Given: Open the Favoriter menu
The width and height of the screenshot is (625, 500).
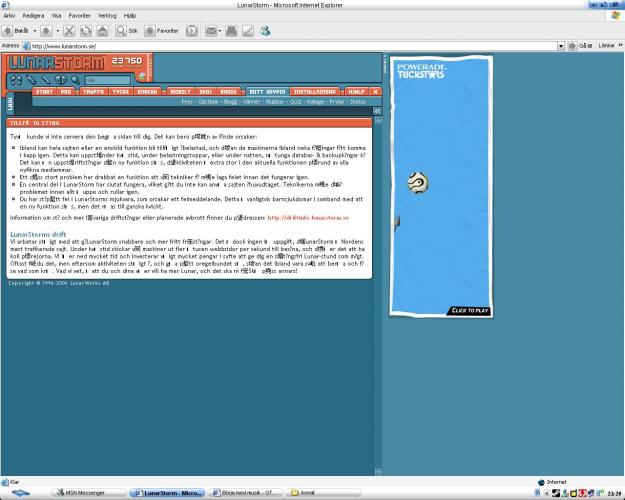Looking at the screenshot, I should coord(82,16).
